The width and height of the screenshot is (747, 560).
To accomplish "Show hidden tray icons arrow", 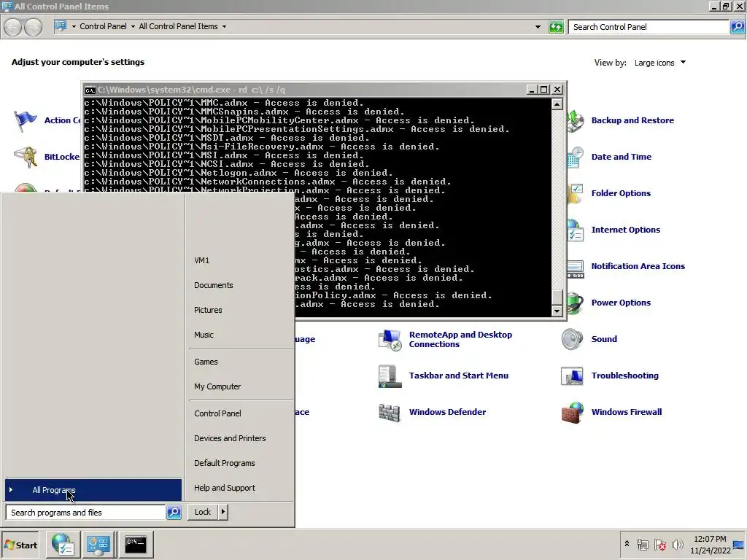I will coord(627,544).
